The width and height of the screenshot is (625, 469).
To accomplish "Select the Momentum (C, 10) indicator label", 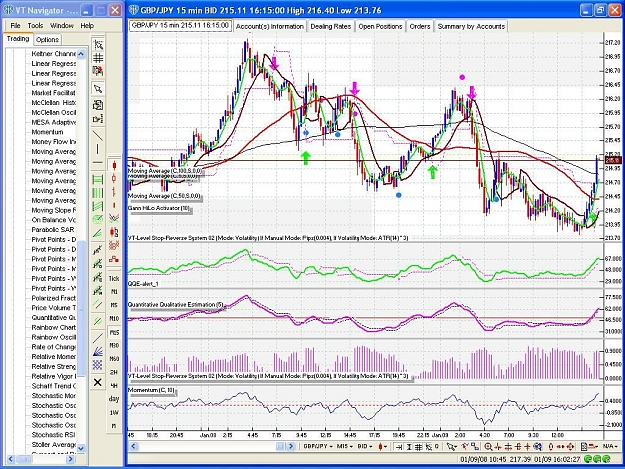I will 151,390.
